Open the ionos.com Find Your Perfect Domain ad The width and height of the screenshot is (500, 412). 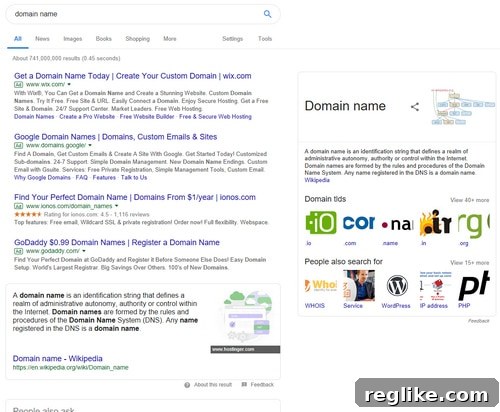[135, 197]
